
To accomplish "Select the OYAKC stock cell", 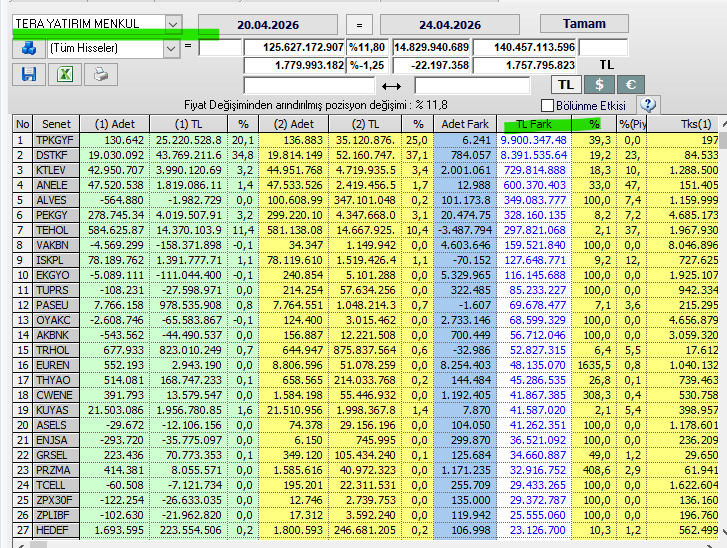I will tap(56, 320).
